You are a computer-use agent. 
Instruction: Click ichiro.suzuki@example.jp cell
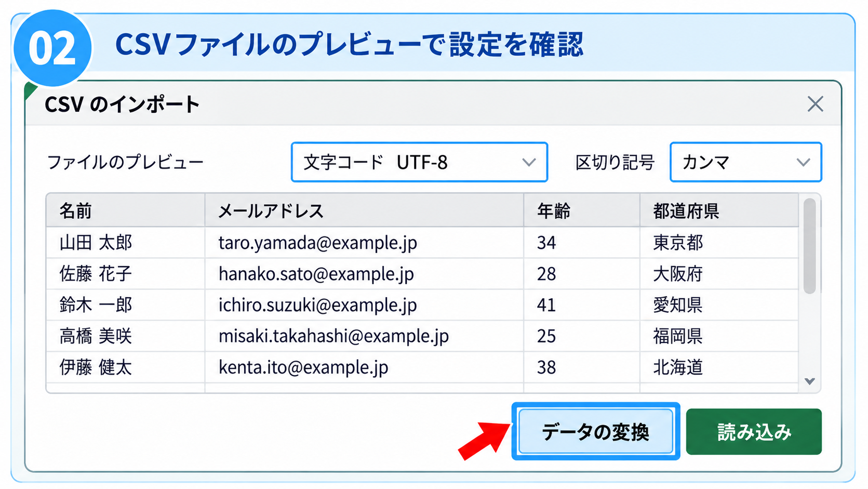pos(364,305)
